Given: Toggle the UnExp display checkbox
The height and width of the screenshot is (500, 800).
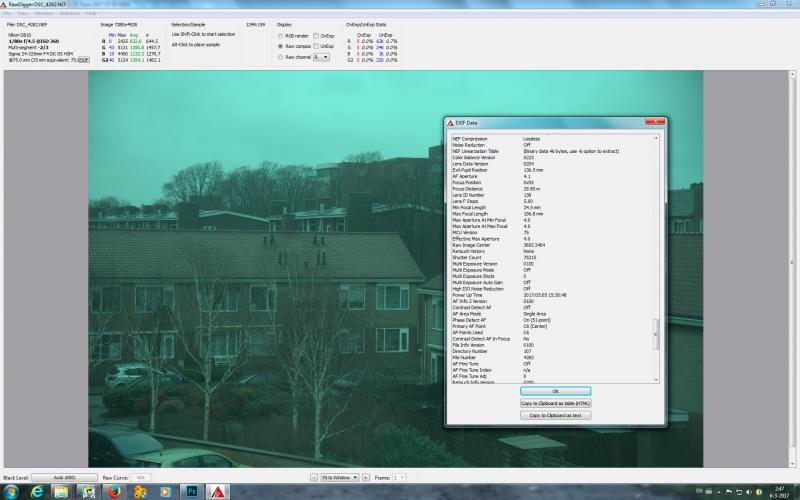Looking at the screenshot, I should (x=316, y=46).
